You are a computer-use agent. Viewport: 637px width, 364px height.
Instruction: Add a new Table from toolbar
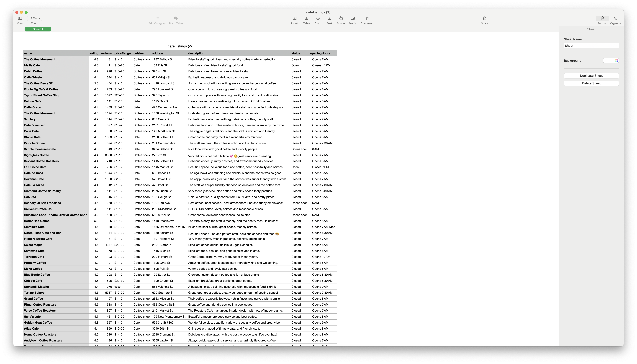[306, 18]
